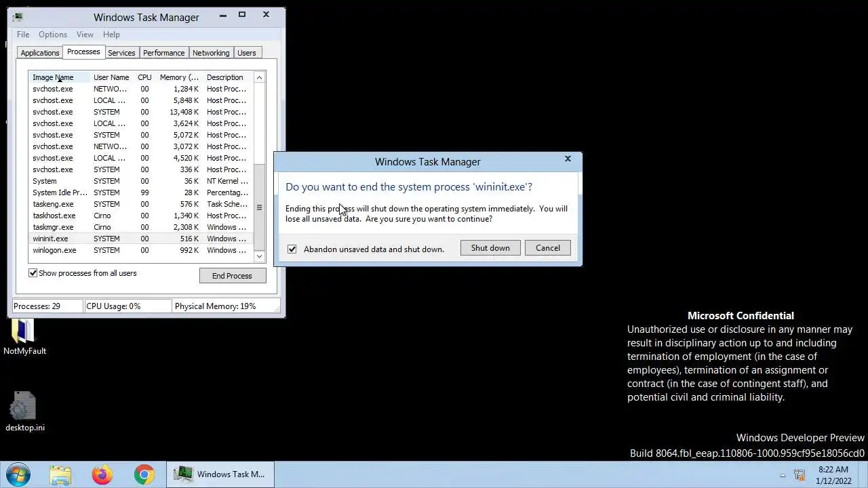Screen dimensions: 868x488
Task: Open the File menu
Action: coord(23,35)
